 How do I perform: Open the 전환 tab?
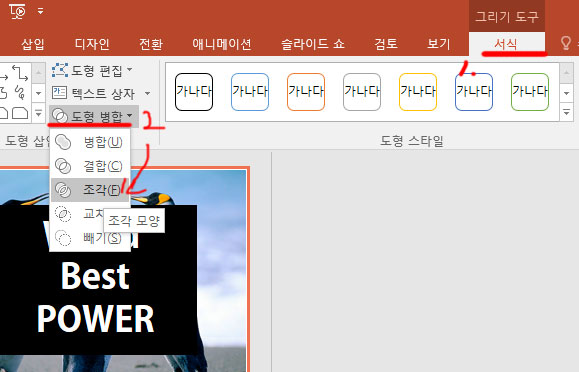tap(151, 44)
